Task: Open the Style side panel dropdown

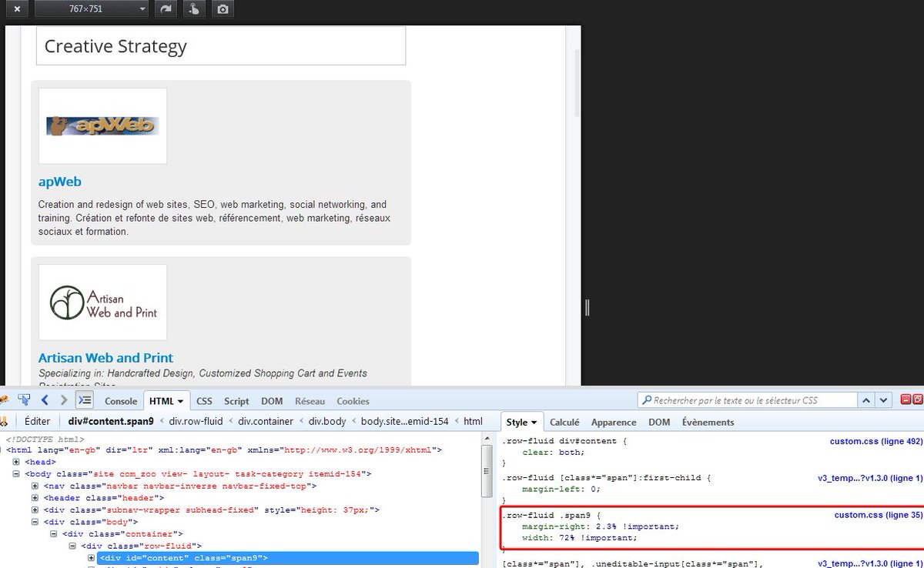Action: (x=522, y=422)
